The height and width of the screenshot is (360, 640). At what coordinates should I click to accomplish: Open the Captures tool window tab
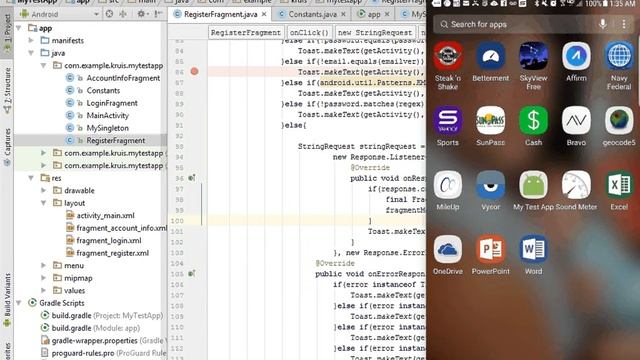(x=7, y=147)
